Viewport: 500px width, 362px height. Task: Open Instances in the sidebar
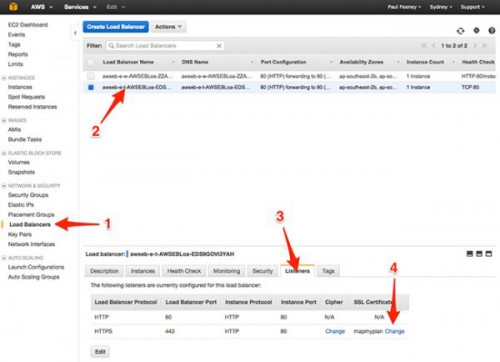point(20,87)
